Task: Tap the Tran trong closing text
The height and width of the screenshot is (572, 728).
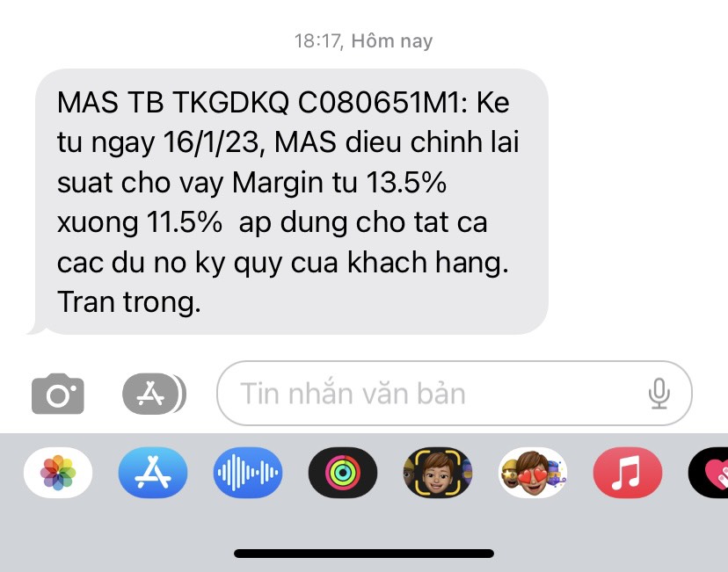Action: pyautogui.click(x=129, y=302)
